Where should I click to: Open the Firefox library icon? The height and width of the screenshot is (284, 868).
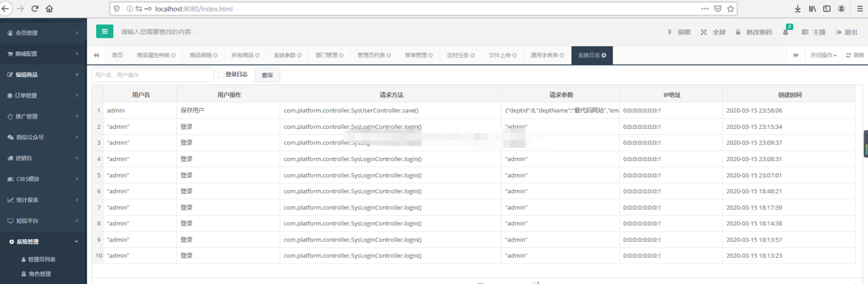[813, 8]
